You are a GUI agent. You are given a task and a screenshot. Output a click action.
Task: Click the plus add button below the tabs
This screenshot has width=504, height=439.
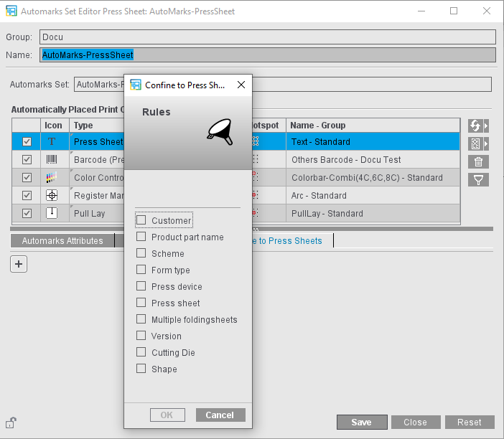19,264
